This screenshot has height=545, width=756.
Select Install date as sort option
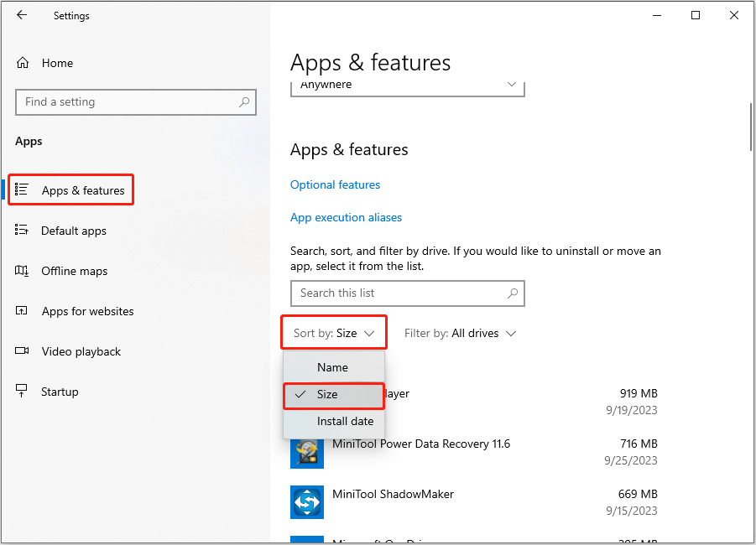[x=333, y=421]
